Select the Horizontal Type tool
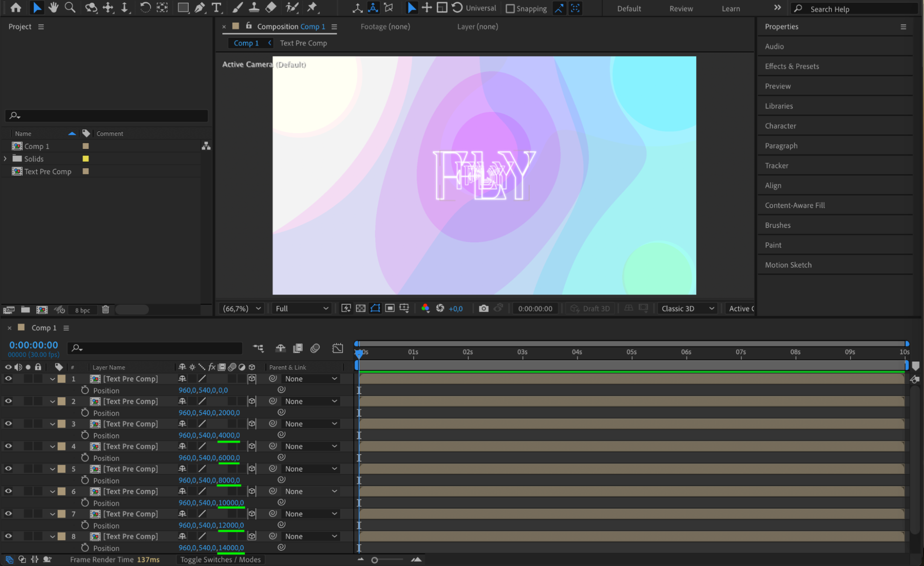Viewport: 924px width, 566px height. 216,8
